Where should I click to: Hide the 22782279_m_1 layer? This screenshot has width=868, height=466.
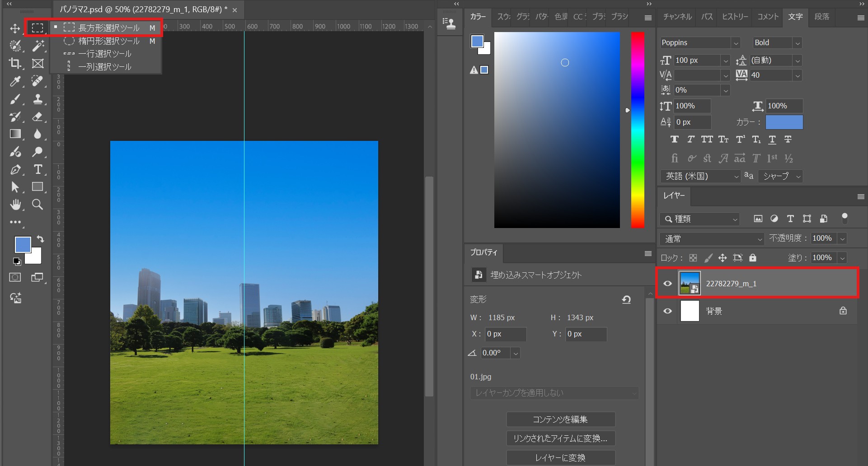pyautogui.click(x=667, y=284)
